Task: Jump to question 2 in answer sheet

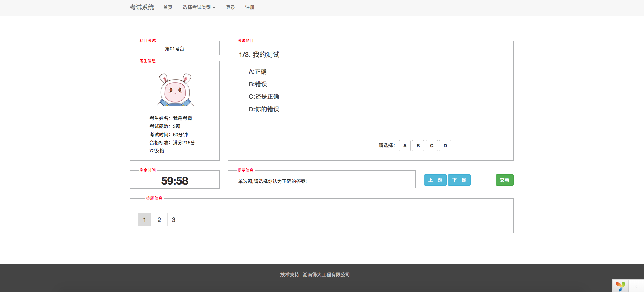Action: pos(159,220)
